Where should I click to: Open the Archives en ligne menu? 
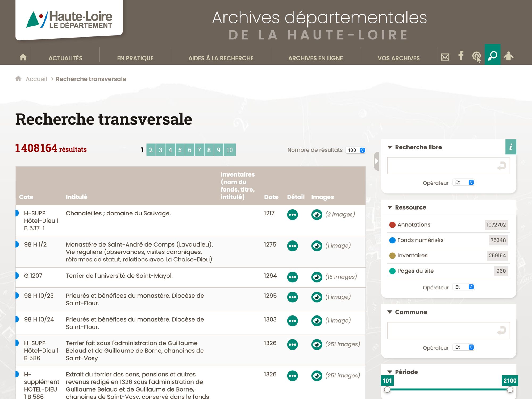(315, 58)
